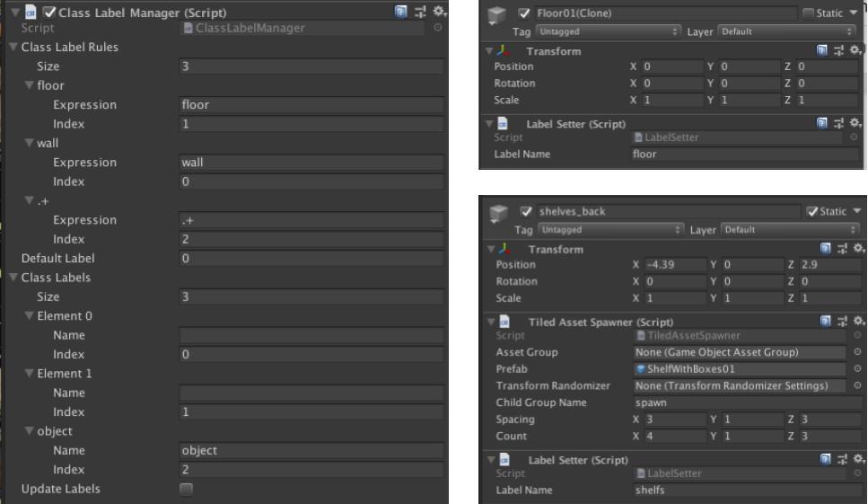Click object picker circle next to Prefab field
Screen dimensions: 868x504
click(x=857, y=368)
